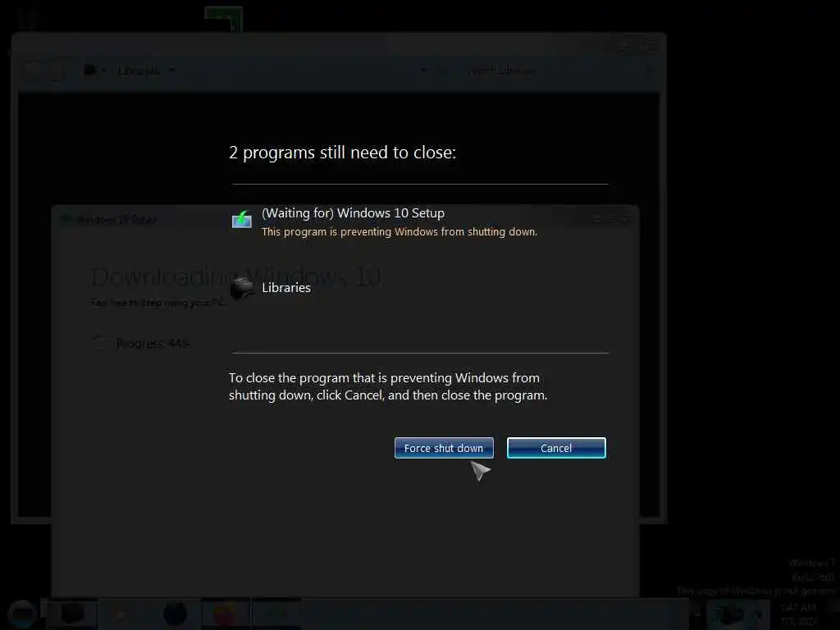
Task: Click the "(Waiting for) Windows 10 Setup" entry
Action: [353, 213]
